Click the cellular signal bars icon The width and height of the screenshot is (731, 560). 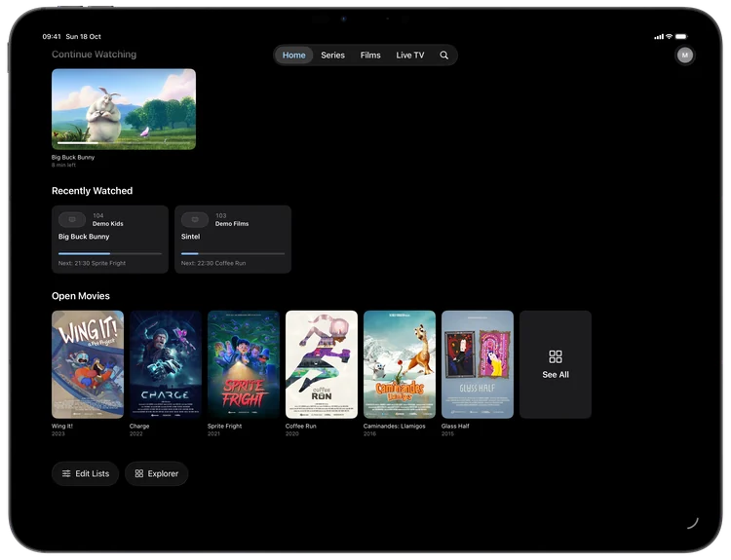[x=659, y=36]
